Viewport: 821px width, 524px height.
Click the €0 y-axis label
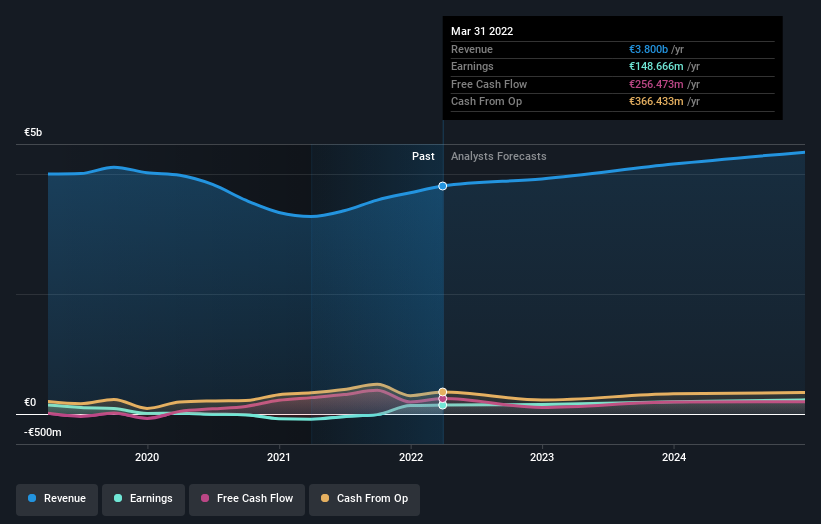30,403
